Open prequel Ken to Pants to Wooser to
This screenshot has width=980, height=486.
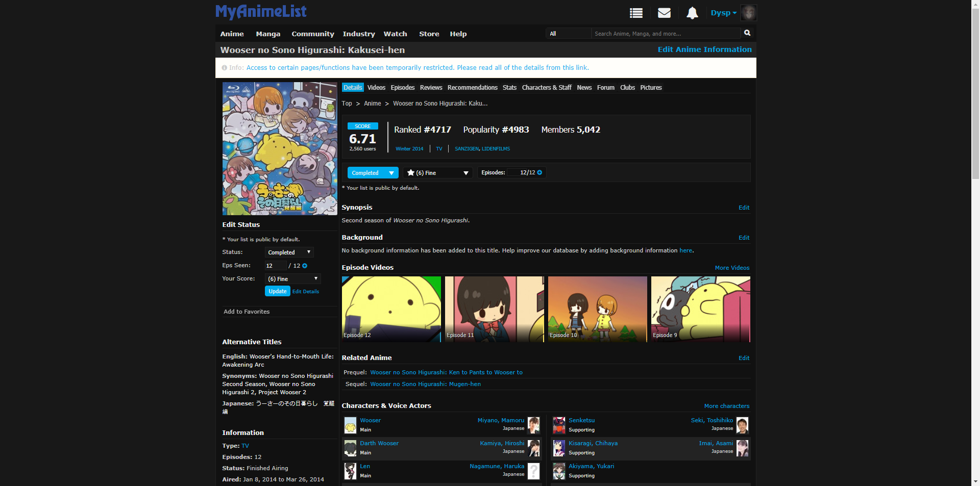(446, 372)
